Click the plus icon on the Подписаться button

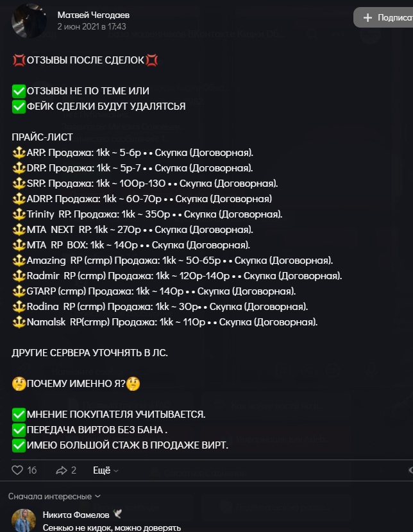click(367, 17)
